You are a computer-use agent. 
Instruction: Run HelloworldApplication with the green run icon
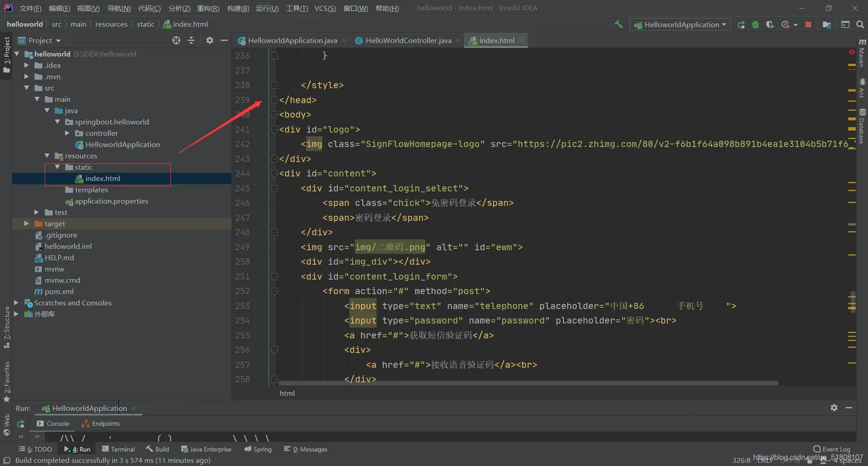click(741, 25)
